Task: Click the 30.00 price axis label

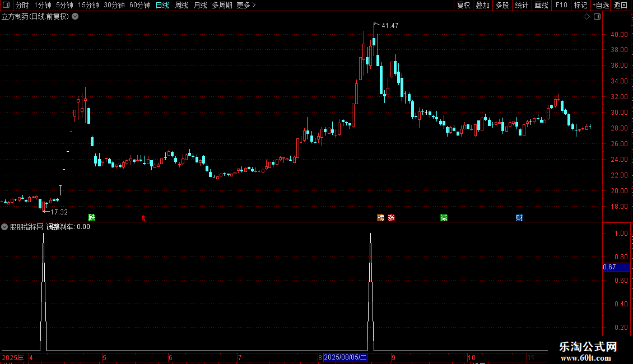Action: (x=619, y=113)
